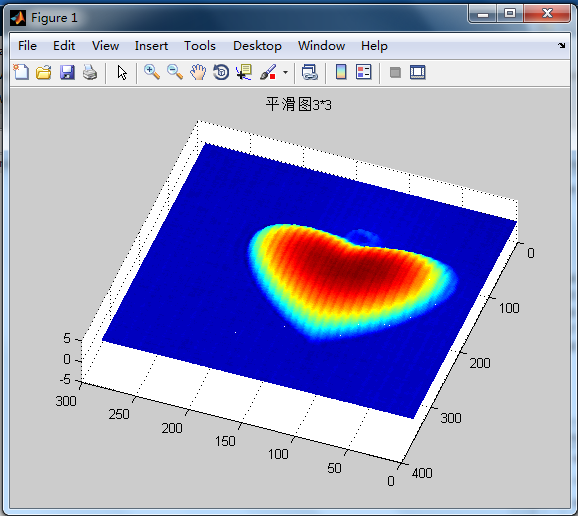
Task: Activate the Zoom In magnifier
Action: coord(152,72)
